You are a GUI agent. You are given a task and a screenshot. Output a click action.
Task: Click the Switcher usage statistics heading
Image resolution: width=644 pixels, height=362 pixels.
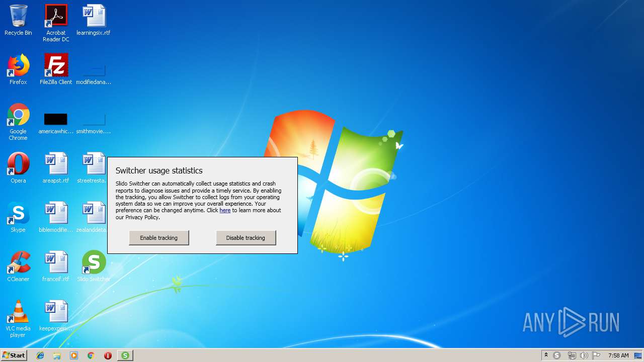click(x=159, y=170)
